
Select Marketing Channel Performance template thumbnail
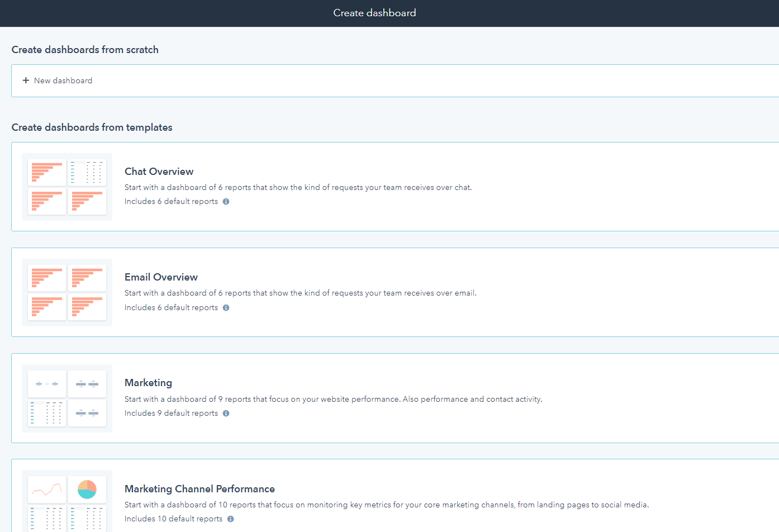click(x=67, y=501)
